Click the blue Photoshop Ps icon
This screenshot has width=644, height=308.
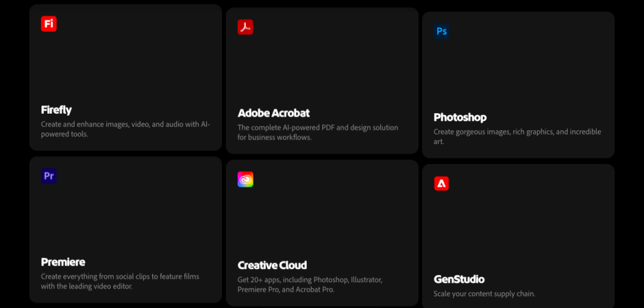tap(441, 31)
